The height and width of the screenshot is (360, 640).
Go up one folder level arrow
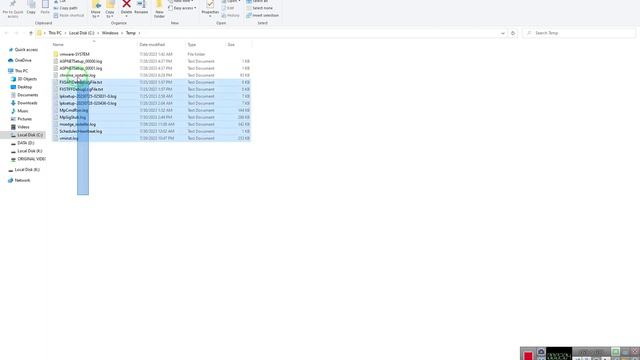(x=31, y=33)
